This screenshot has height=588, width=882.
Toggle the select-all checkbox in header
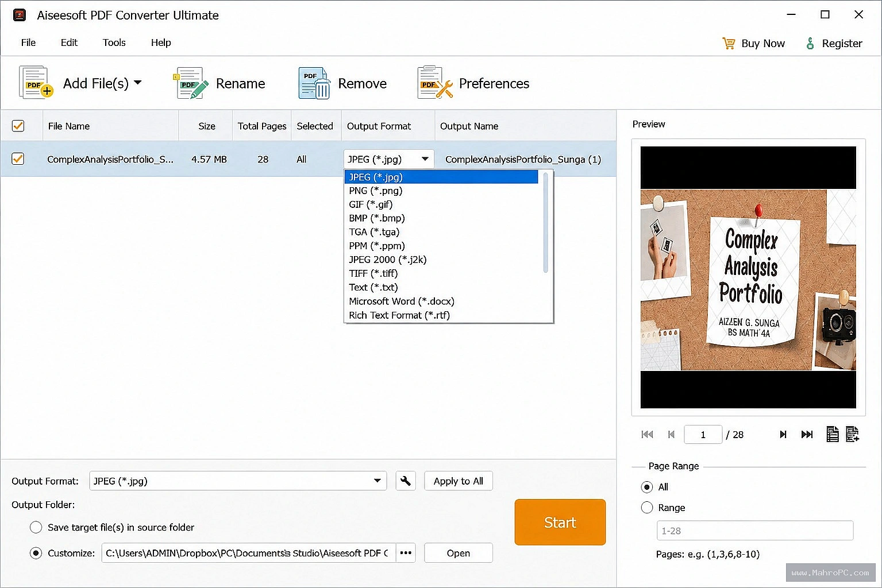pos(18,126)
